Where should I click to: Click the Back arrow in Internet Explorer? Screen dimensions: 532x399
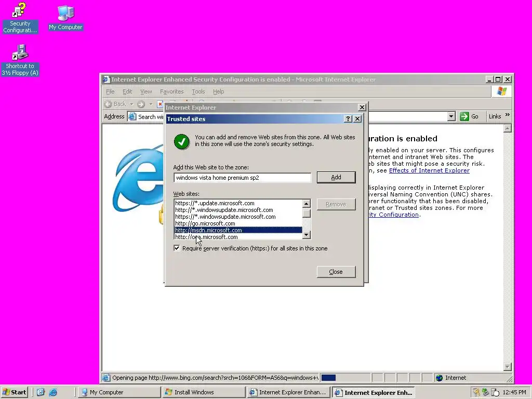pos(108,104)
